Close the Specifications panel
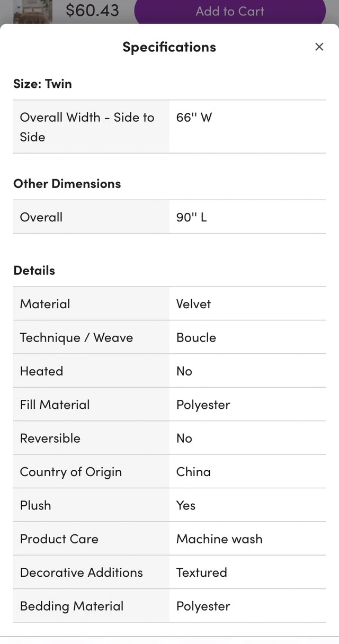 319,47
